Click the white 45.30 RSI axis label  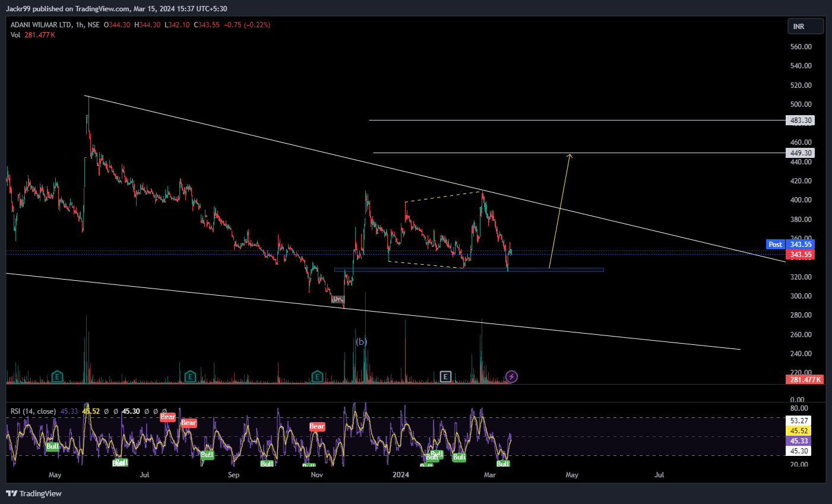tap(798, 451)
